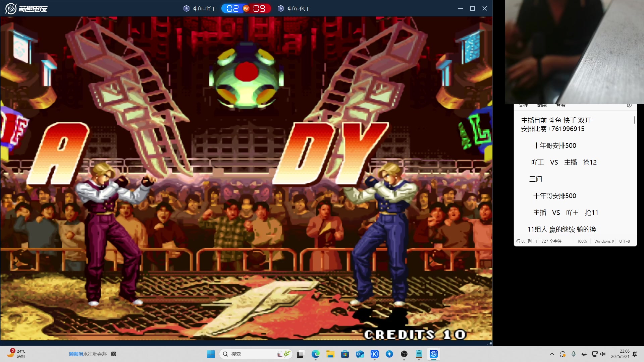This screenshot has height=362, width=644.
Task: Click the Windows line-ending status entry
Action: (x=604, y=241)
